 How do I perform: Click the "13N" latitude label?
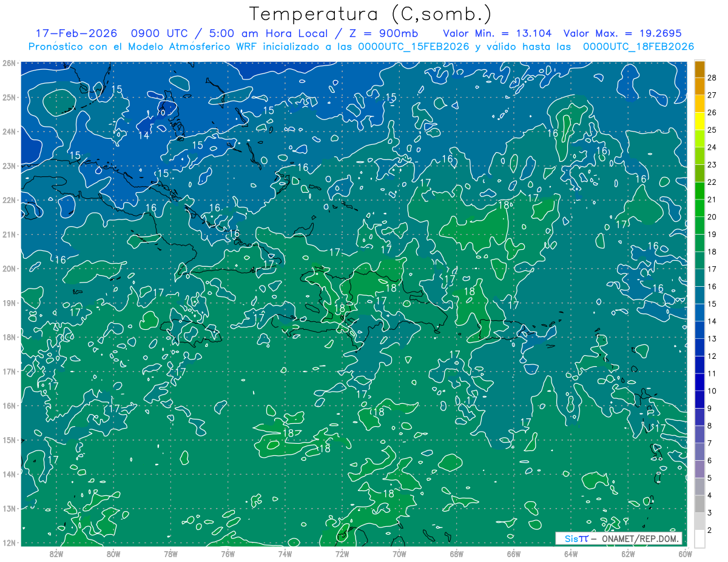pyautogui.click(x=8, y=508)
